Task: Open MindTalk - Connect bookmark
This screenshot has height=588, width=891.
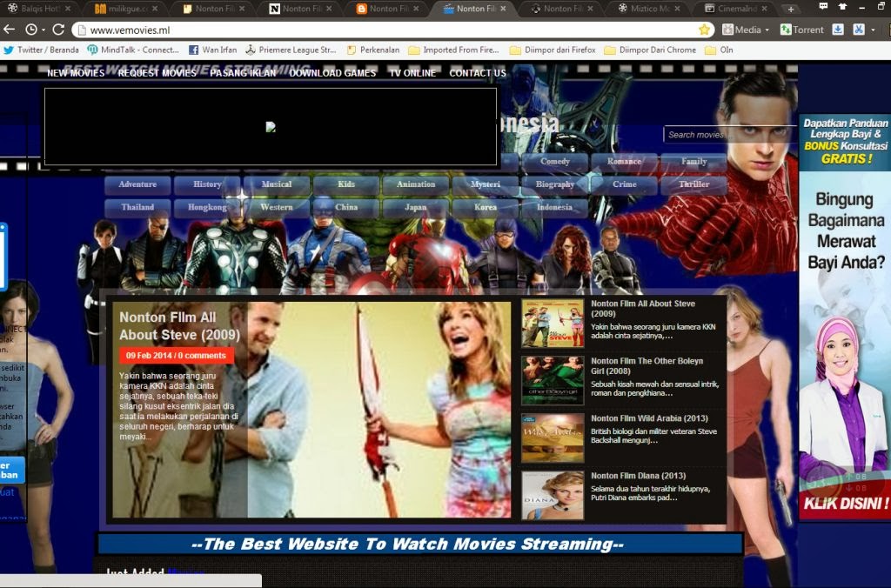Action: tap(133, 50)
